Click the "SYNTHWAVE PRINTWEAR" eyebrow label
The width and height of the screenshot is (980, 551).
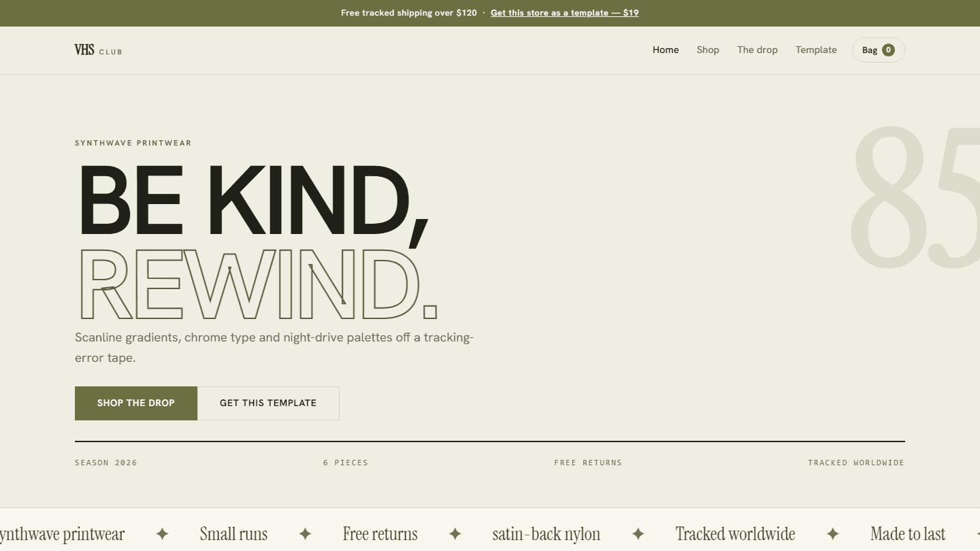(133, 143)
